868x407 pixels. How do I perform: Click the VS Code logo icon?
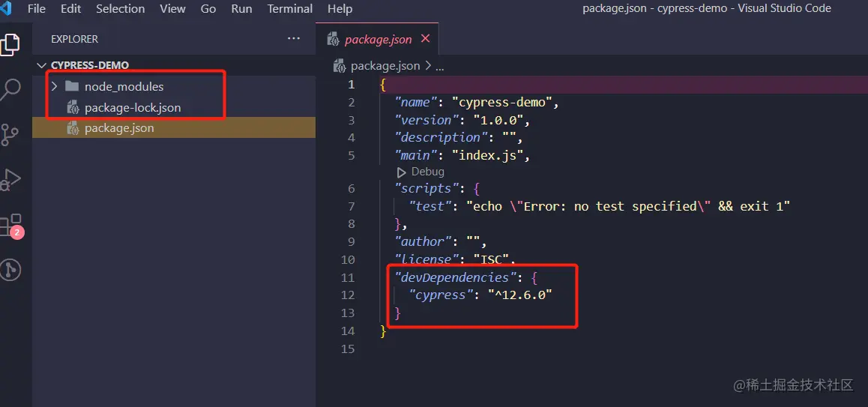[5, 9]
